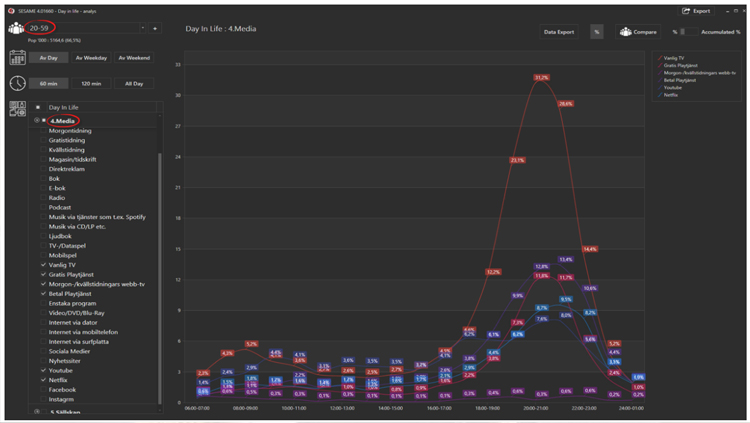Click the category grid icon beside Day In Life
750x423 pixels.
click(x=17, y=108)
